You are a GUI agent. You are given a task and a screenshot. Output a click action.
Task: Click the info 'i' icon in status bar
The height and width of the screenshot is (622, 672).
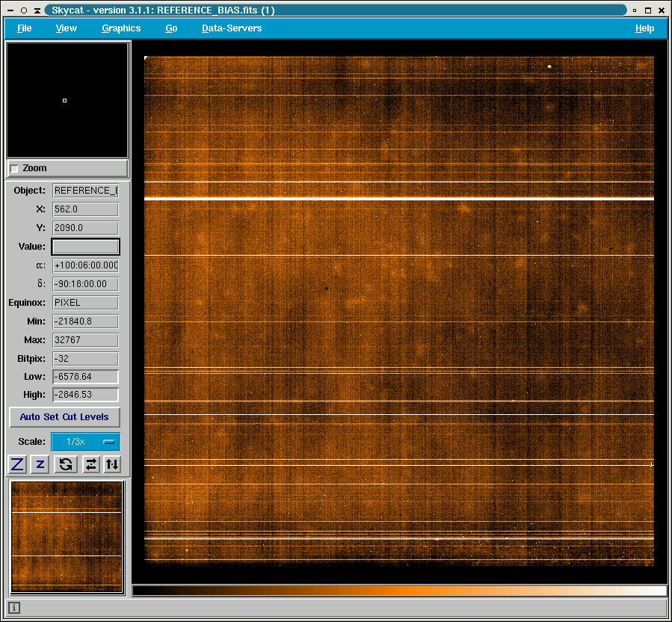click(x=14, y=608)
